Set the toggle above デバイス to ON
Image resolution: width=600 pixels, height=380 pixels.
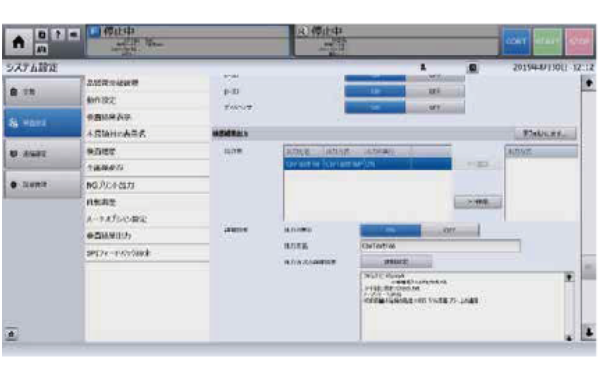pos(375,91)
